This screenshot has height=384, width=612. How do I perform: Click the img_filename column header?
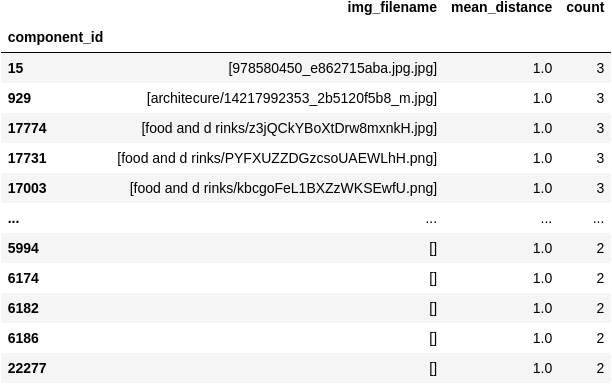[x=392, y=7]
